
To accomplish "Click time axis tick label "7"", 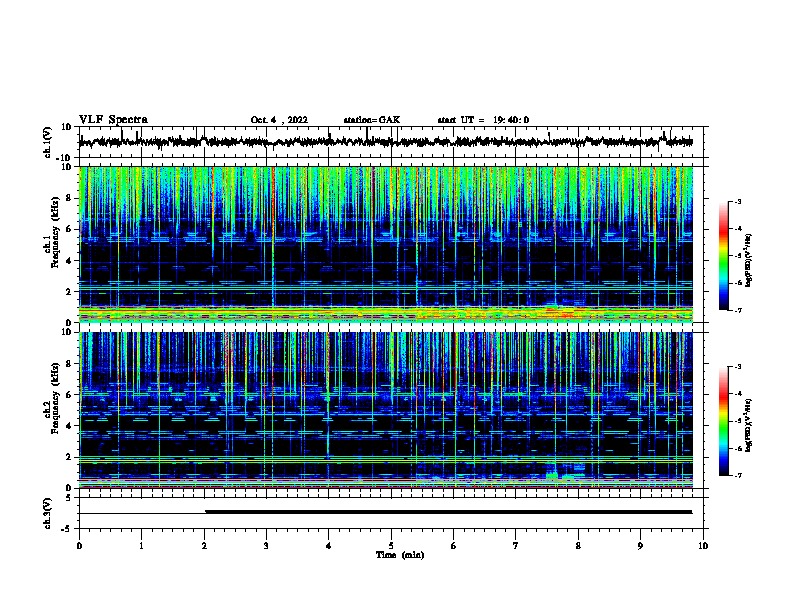I will click(516, 546).
